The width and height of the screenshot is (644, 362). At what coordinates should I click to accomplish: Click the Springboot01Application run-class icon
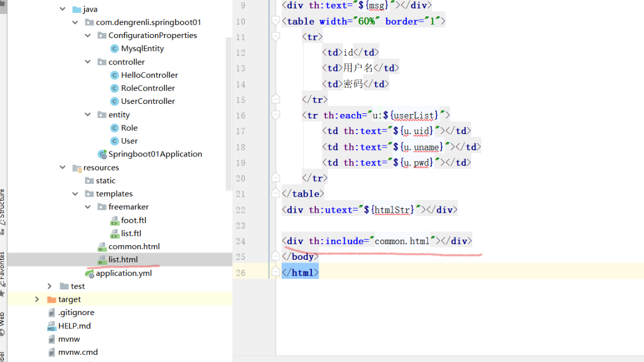tap(102, 154)
